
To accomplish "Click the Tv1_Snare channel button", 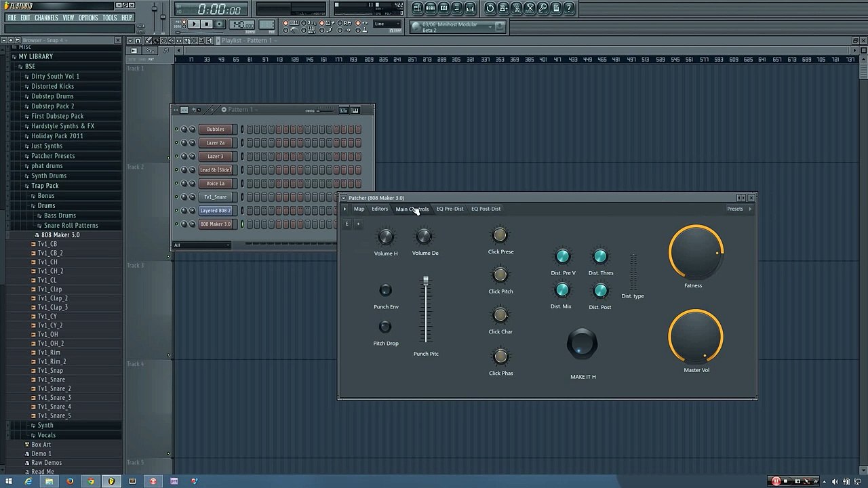I will (215, 197).
